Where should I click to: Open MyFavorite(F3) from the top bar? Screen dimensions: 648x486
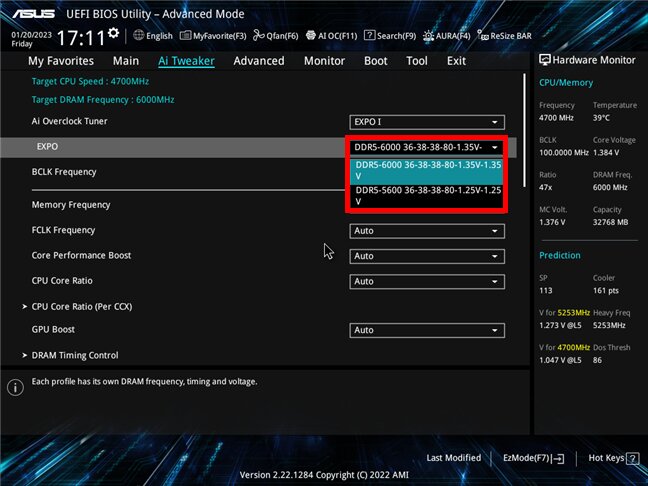click(x=213, y=36)
